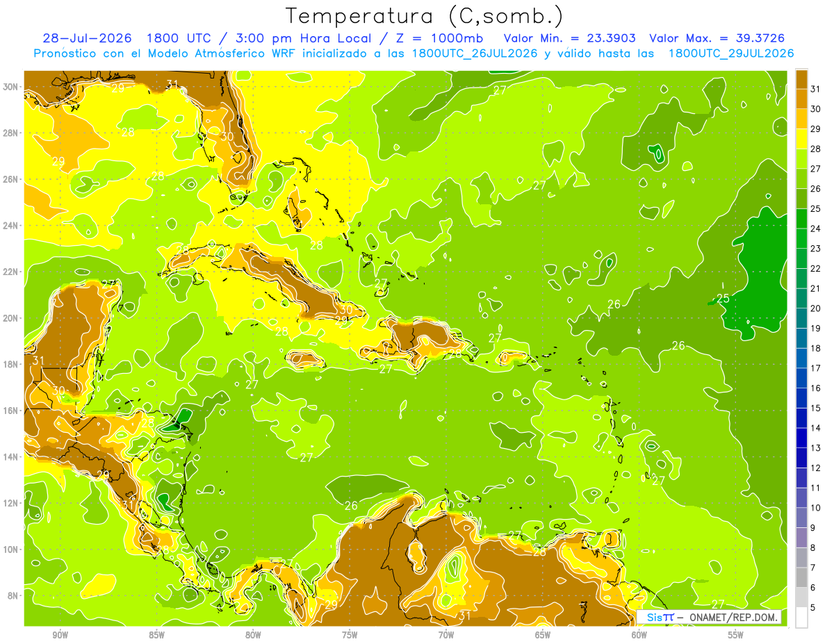Viewport: 834px width, 644px height.
Task: Click the '80W' longitude axis label
Action: [254, 635]
